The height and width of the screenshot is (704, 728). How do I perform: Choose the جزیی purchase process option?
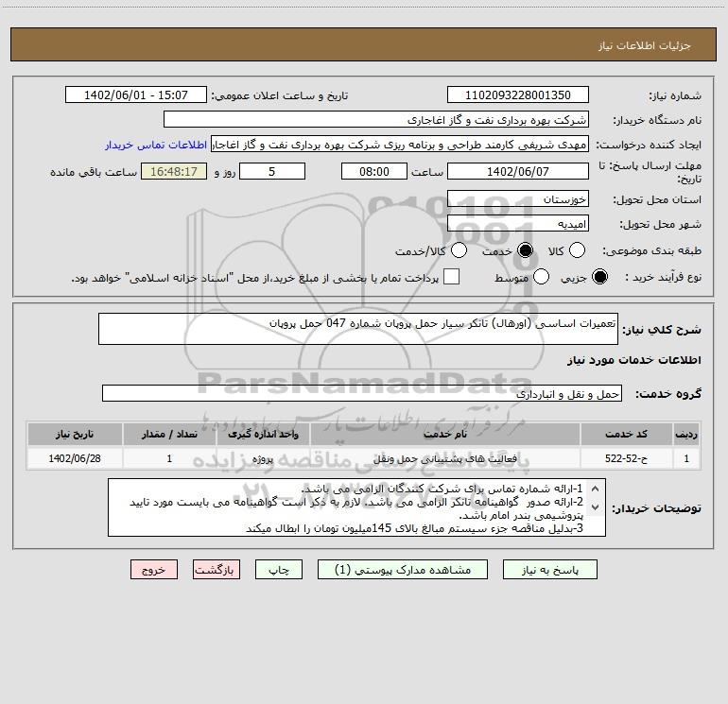point(599,277)
